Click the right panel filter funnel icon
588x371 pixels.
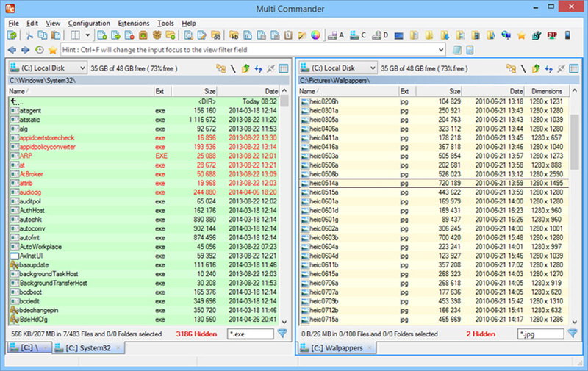(573, 333)
